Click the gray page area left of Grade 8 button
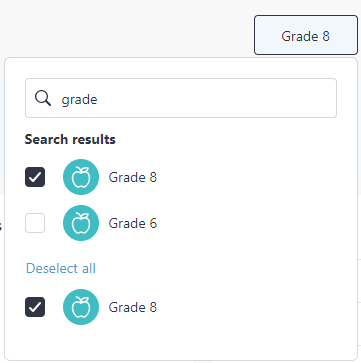This screenshot has height=363, width=361. tap(127, 28)
